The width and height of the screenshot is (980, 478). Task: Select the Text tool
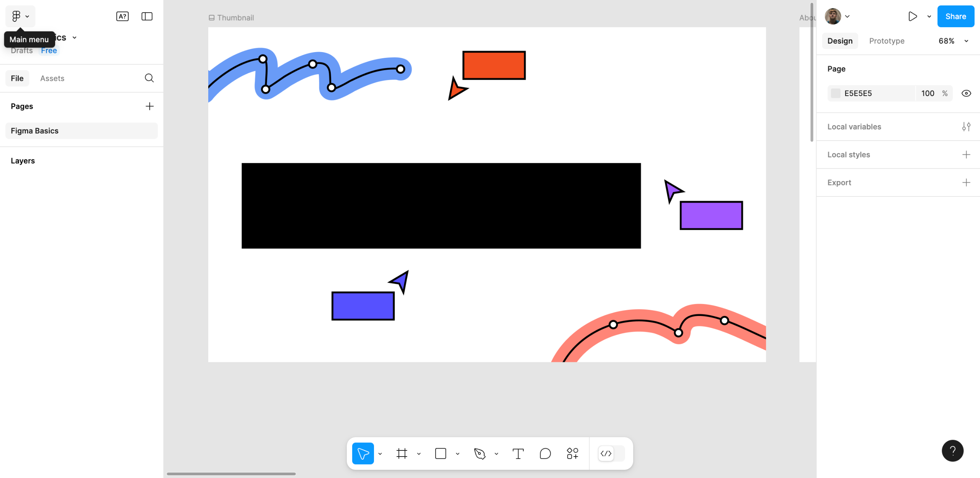(x=518, y=453)
